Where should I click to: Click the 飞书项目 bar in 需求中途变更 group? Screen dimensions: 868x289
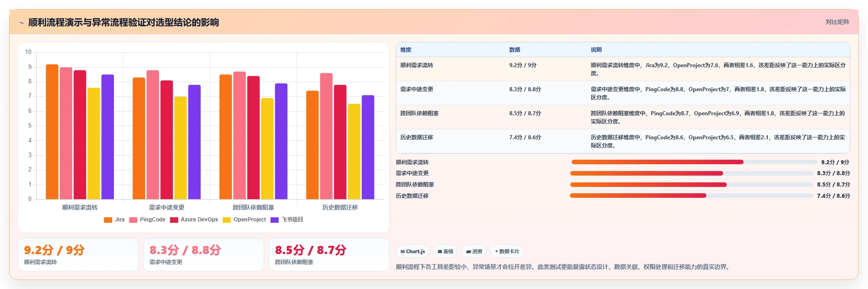194,142
